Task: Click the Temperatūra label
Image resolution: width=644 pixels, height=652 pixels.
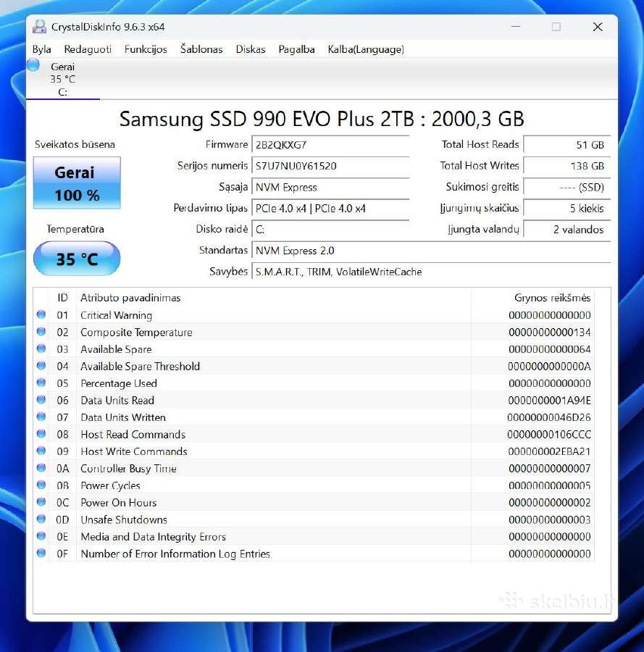Action: tap(75, 229)
